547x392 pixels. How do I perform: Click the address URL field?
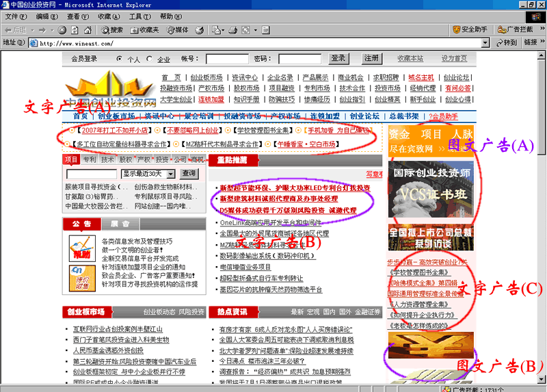260,43
